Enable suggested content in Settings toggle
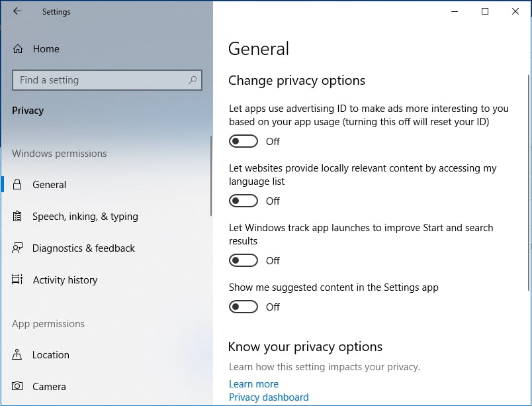Screen dimensions: 532x406 coord(244,307)
